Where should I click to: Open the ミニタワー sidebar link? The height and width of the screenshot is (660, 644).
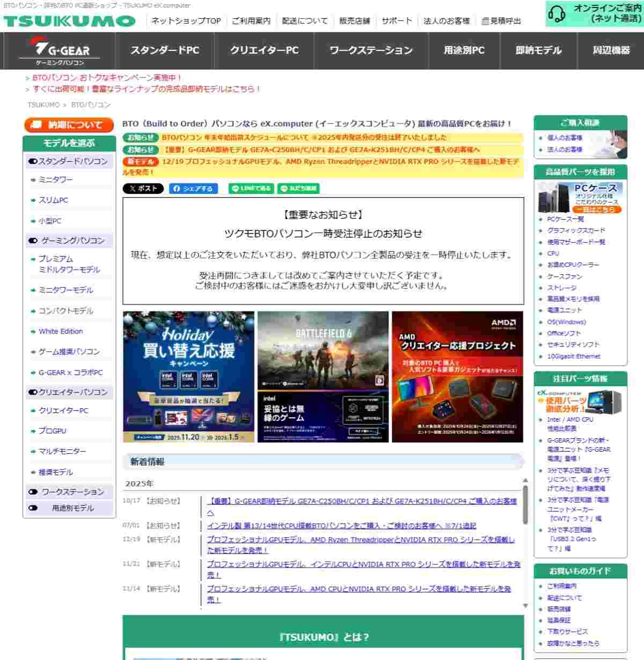(x=55, y=179)
